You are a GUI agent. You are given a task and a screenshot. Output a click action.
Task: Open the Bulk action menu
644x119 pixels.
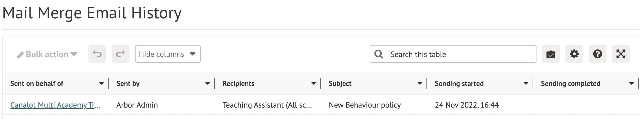pyautogui.click(x=47, y=54)
